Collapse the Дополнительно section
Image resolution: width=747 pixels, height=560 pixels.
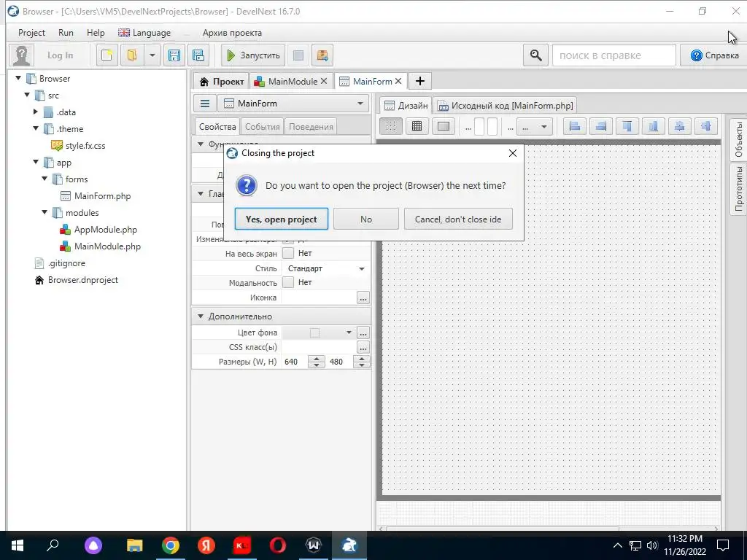201,316
